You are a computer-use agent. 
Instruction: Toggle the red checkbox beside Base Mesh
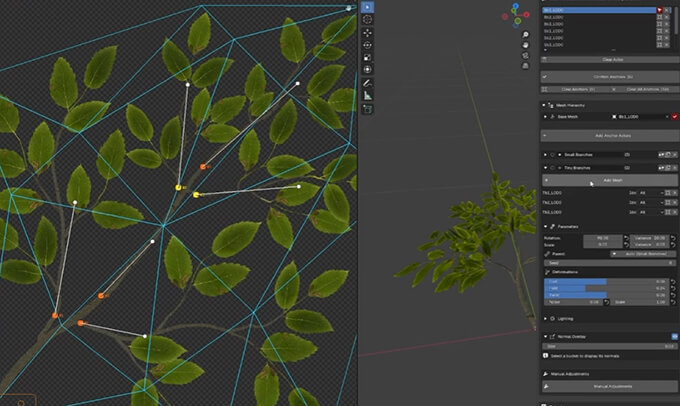[x=675, y=116]
